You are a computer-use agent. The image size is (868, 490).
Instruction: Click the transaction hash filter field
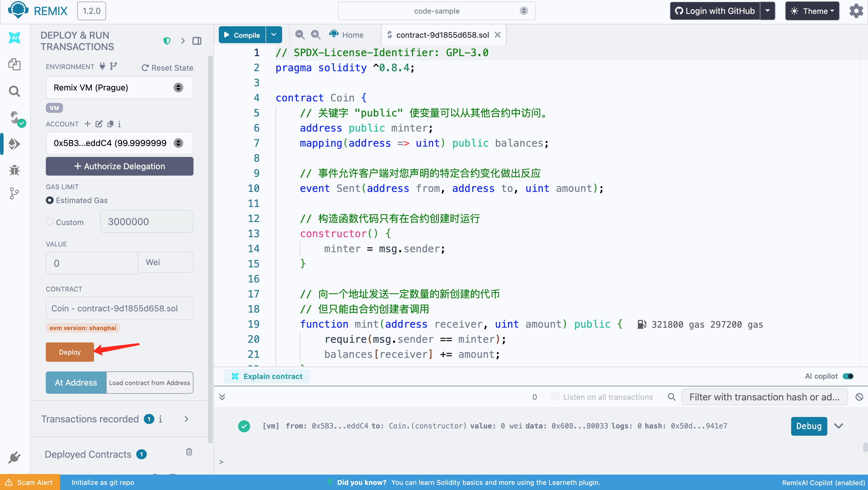coord(764,397)
